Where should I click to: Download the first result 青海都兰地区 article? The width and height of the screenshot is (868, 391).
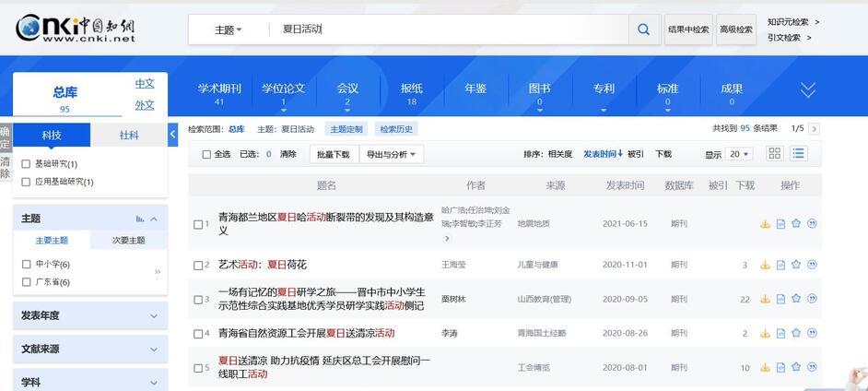(765, 224)
